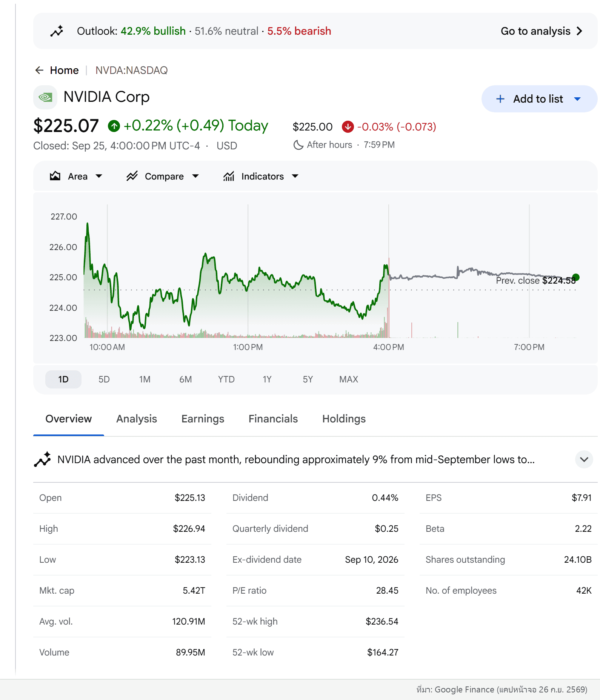This screenshot has height=700, width=600.
Task: Click the plus icon in Add to list
Action: tap(500, 99)
